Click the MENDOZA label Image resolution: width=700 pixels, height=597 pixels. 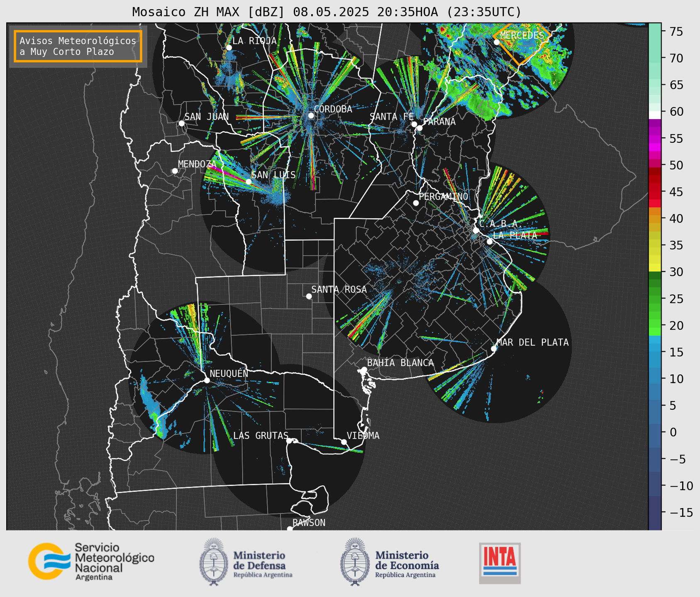point(197,164)
